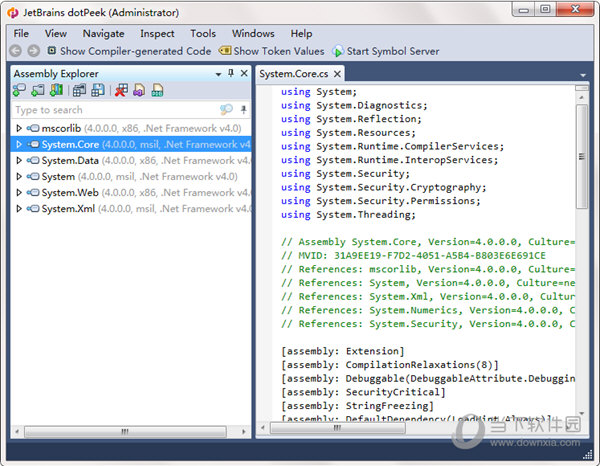Open the Navigate menu

coord(103,34)
